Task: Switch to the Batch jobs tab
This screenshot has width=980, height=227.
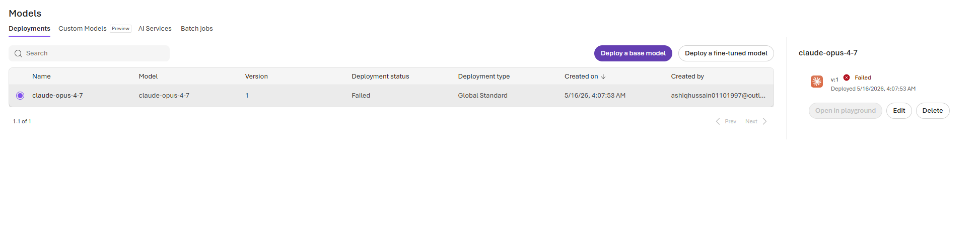Action: 197,29
